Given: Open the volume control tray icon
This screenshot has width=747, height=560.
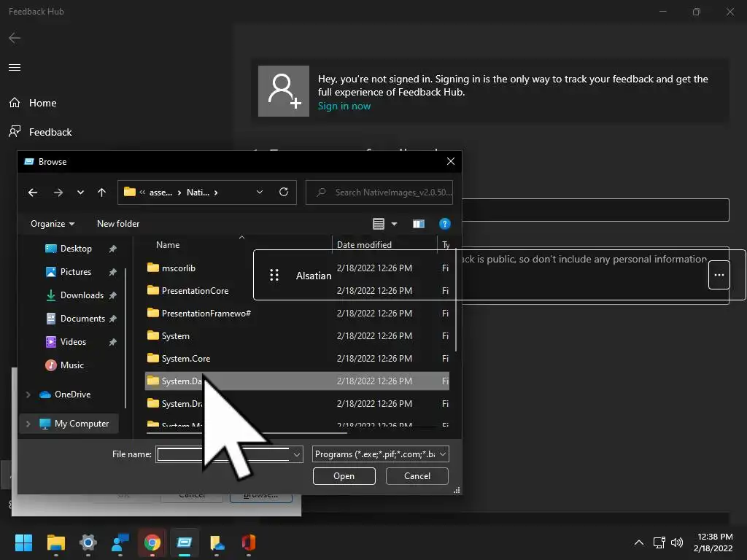Looking at the screenshot, I should pyautogui.click(x=676, y=542).
